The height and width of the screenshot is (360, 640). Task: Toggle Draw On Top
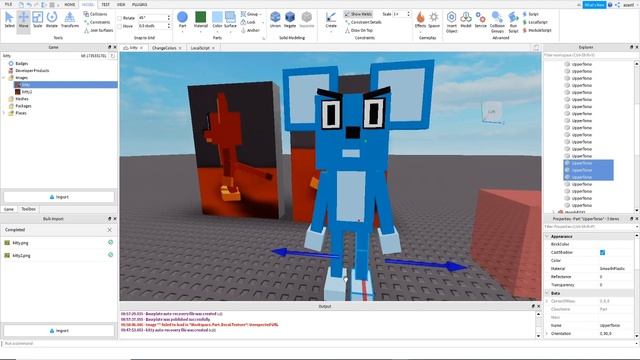pyautogui.click(x=359, y=30)
